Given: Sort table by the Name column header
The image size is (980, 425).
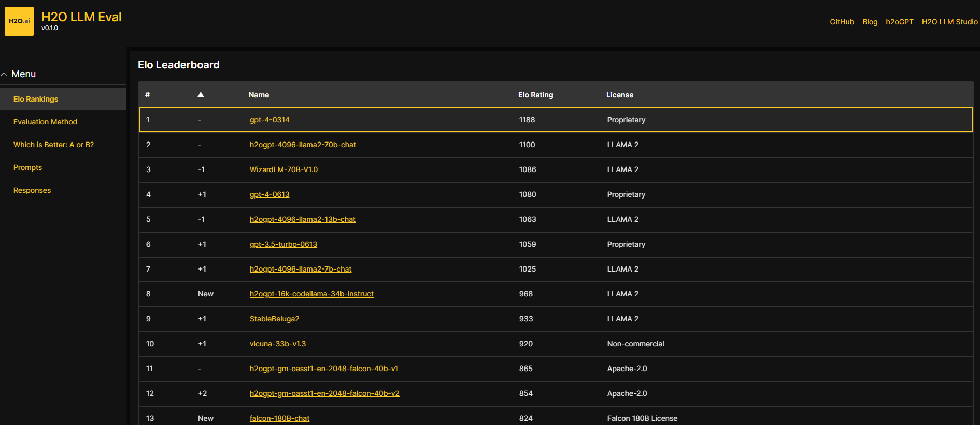Looking at the screenshot, I should [x=259, y=95].
